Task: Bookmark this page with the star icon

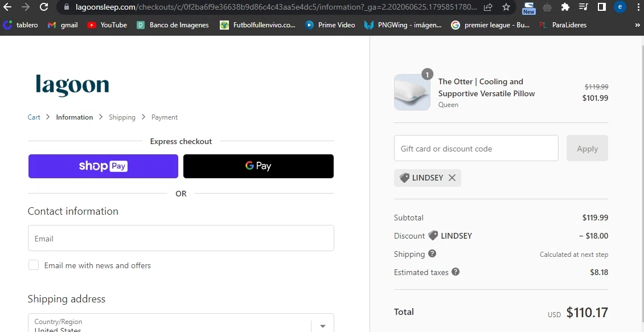Action: 506,7
